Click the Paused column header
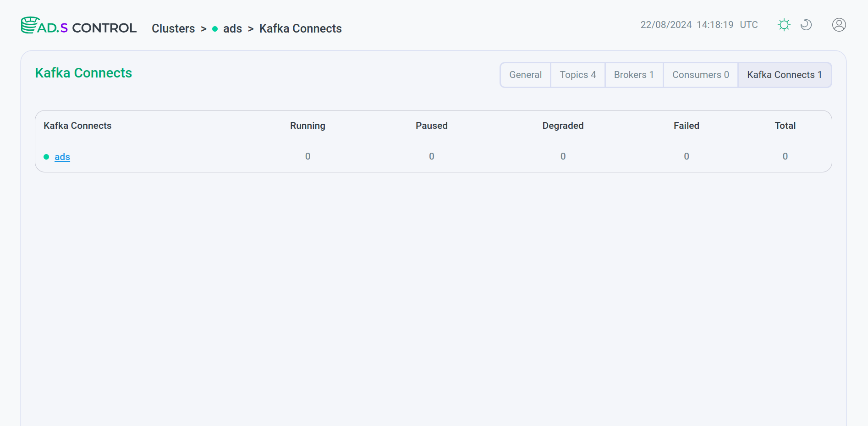This screenshot has height=426, width=868. click(432, 126)
